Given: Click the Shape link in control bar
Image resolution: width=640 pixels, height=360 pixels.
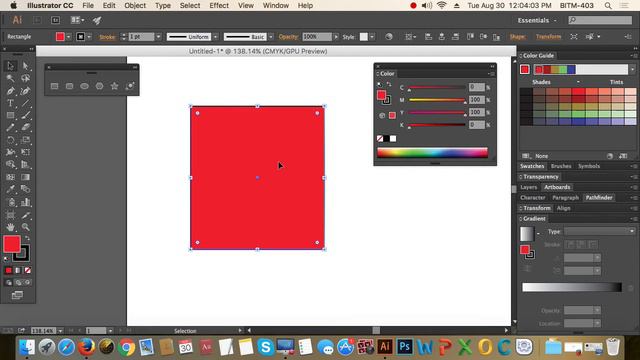Looking at the screenshot, I should (518, 37).
